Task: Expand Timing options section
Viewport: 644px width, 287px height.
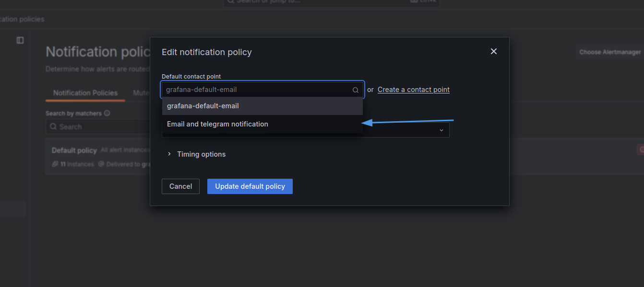Action: coord(196,154)
